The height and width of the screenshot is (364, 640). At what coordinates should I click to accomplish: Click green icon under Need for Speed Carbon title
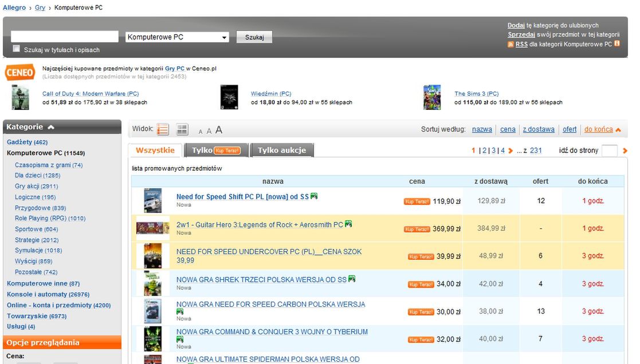pyautogui.click(x=179, y=312)
